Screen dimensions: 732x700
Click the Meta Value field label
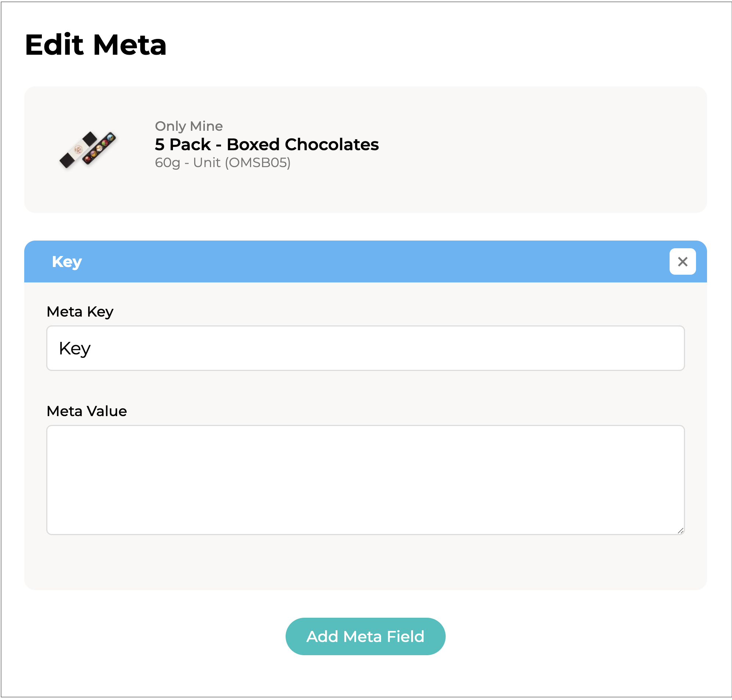(x=87, y=411)
